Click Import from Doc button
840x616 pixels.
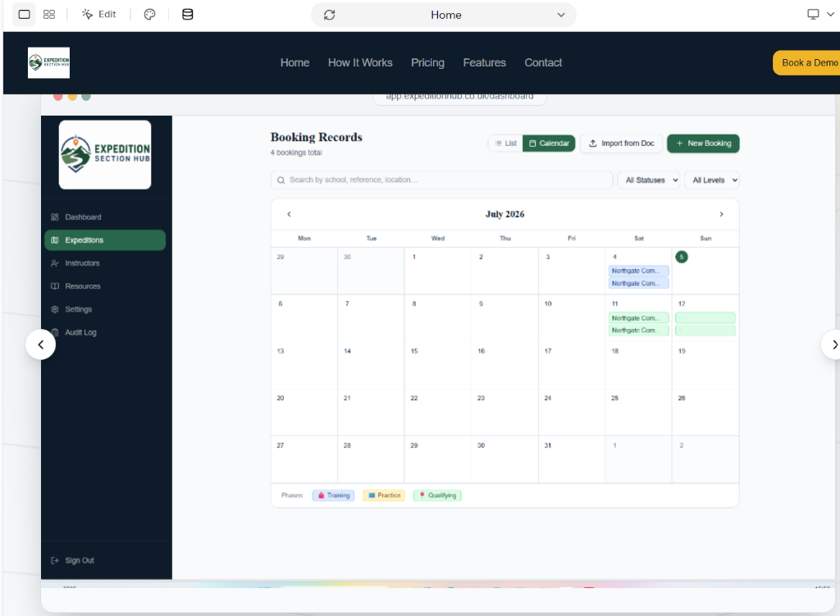[622, 143]
